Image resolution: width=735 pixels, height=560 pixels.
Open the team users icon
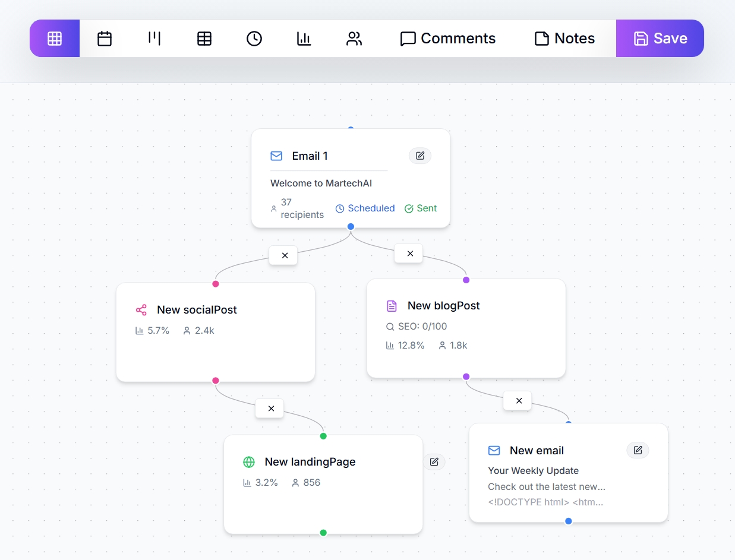click(354, 39)
